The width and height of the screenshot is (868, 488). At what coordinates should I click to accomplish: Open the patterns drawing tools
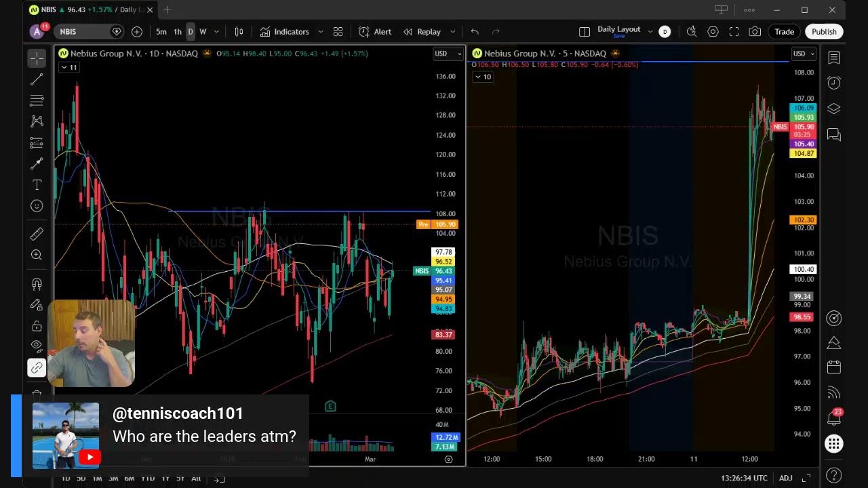37,121
